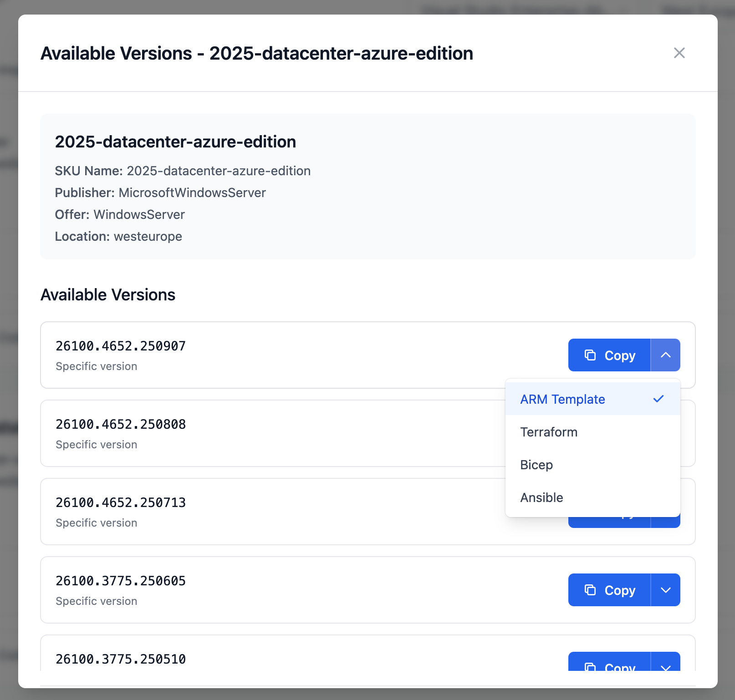Expand format options for 26100.3775.250605
Screen dimensions: 735x700
(666, 590)
